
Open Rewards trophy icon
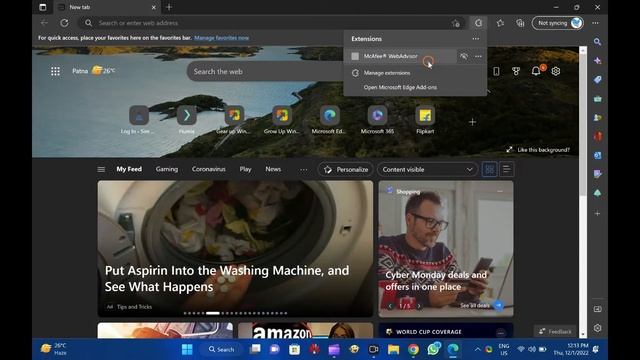coord(516,71)
